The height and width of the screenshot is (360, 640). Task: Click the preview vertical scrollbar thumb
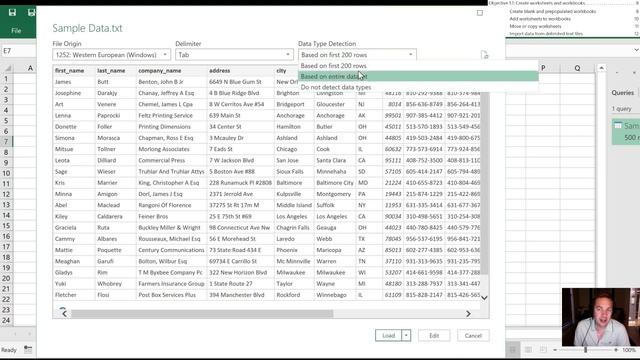[x=484, y=183]
